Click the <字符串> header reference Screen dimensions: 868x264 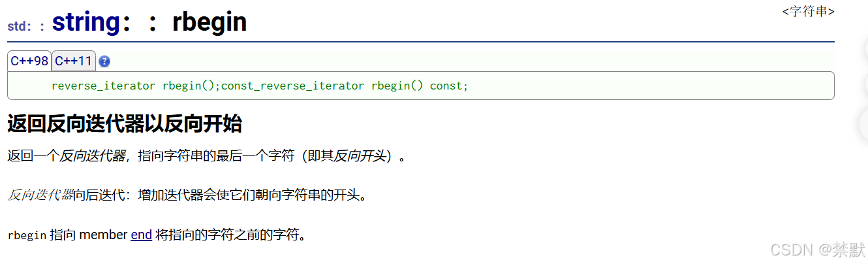tap(808, 11)
